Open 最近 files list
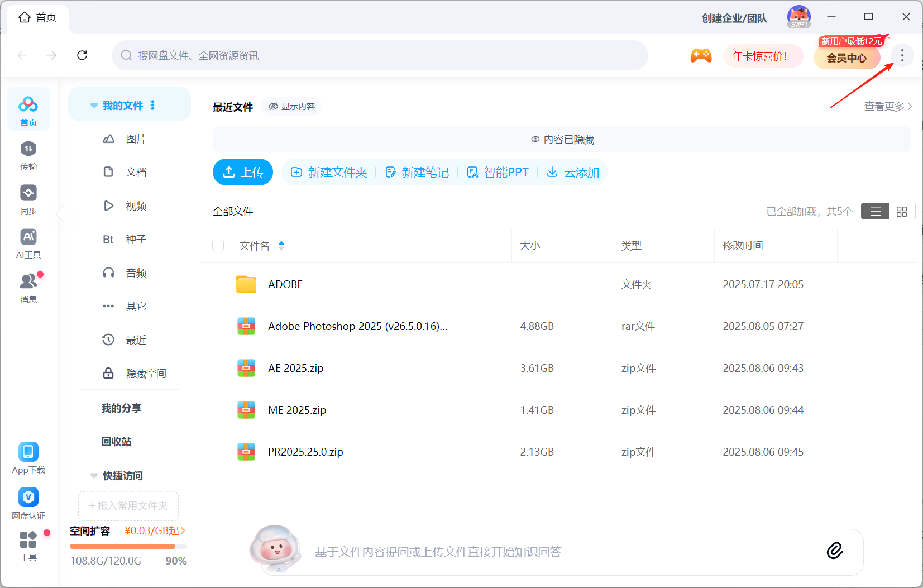 129,340
